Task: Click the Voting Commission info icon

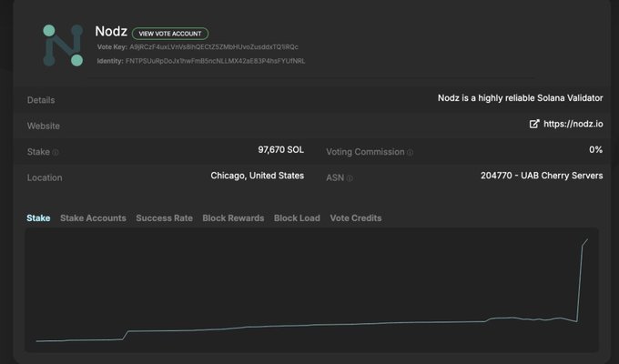Action: (411, 152)
